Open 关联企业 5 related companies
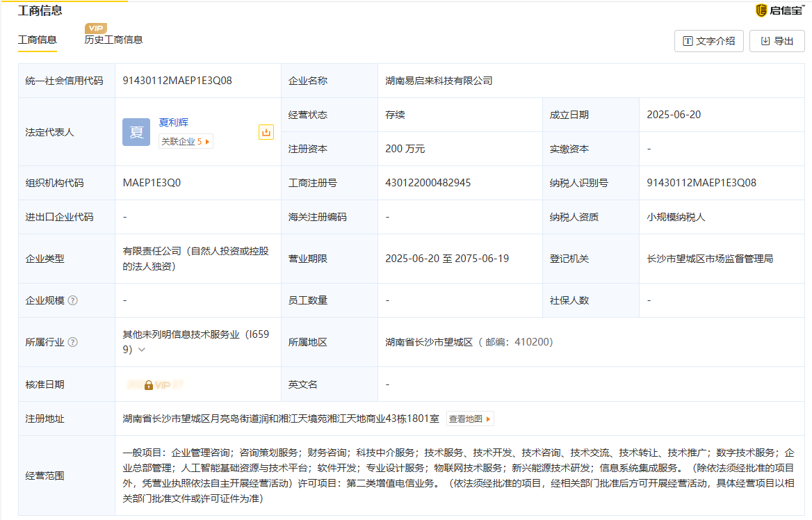Viewport: 812px width, 520px height. coord(185,141)
